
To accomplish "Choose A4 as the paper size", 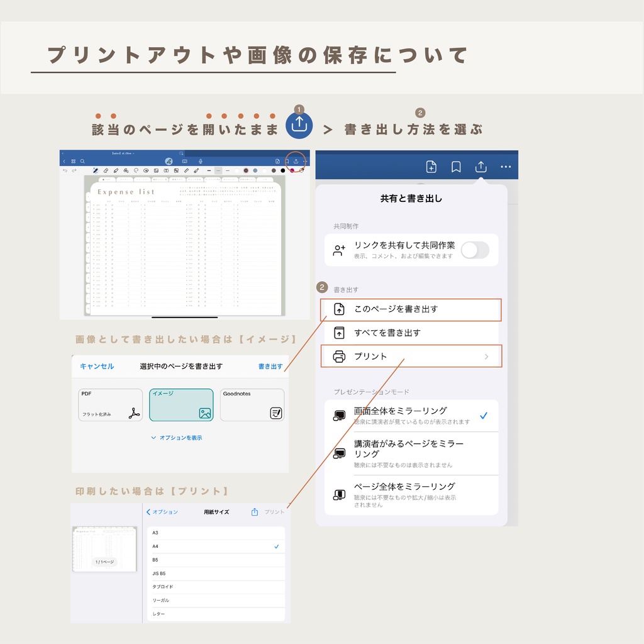I will click(x=216, y=547).
